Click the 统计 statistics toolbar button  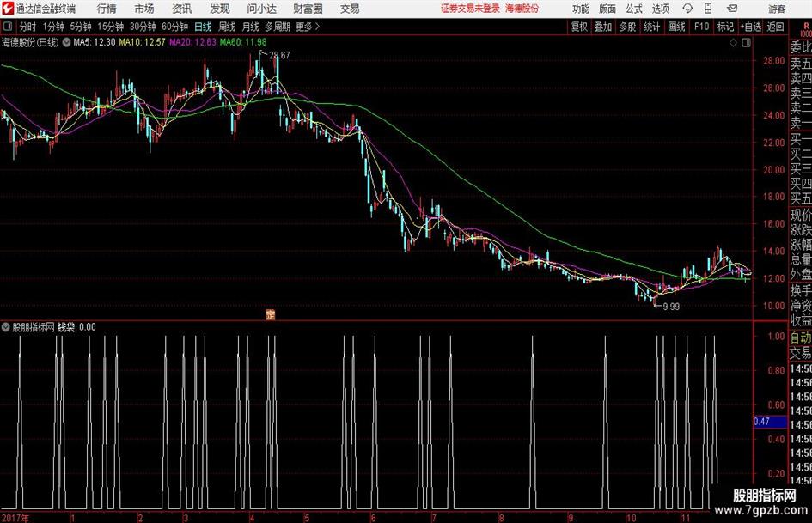point(651,27)
